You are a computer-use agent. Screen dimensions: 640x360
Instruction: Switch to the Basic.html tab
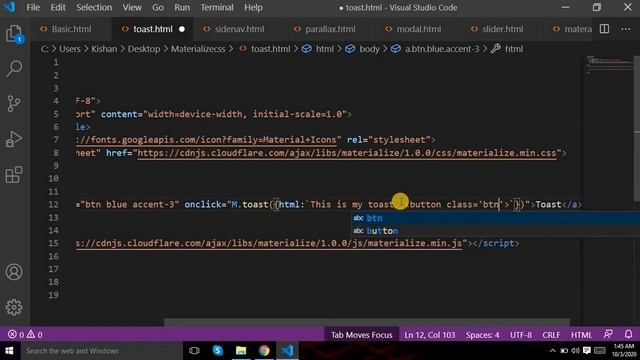pos(71,29)
